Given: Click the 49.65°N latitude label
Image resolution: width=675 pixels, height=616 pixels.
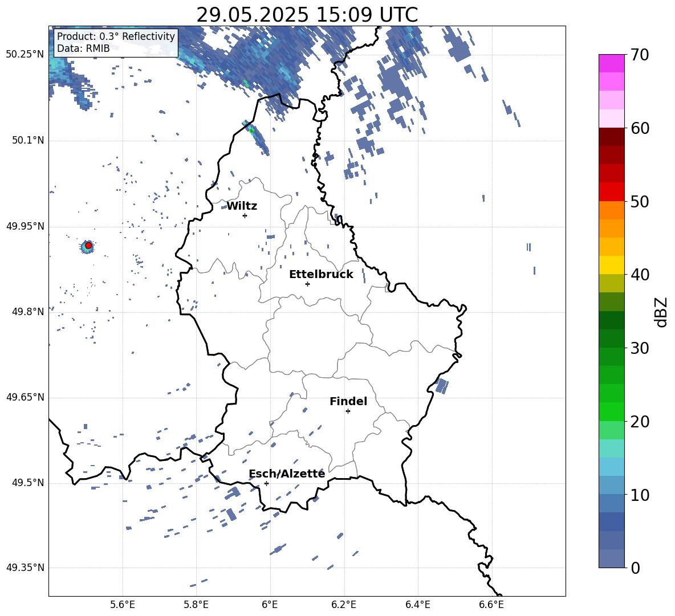Looking at the screenshot, I should pos(25,397).
